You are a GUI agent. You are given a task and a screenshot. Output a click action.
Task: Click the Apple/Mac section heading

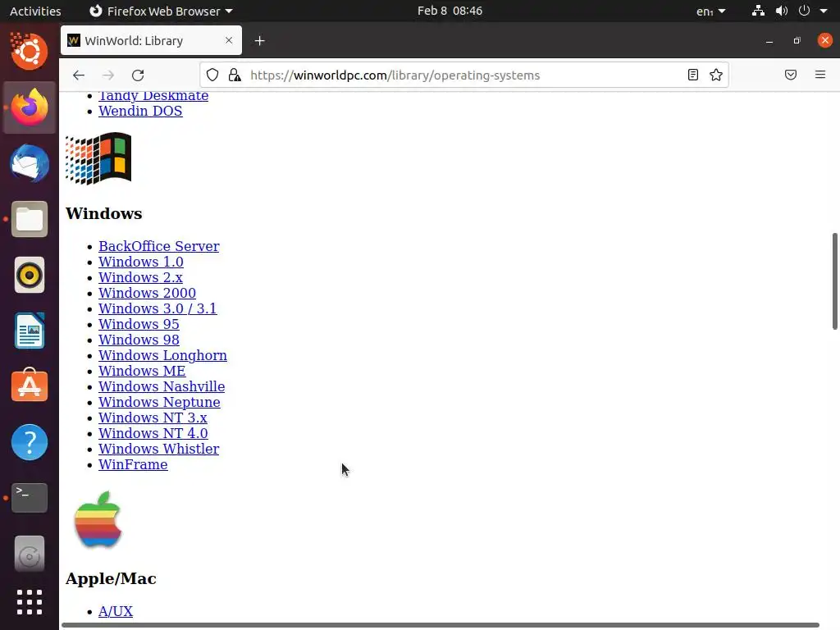point(111,578)
